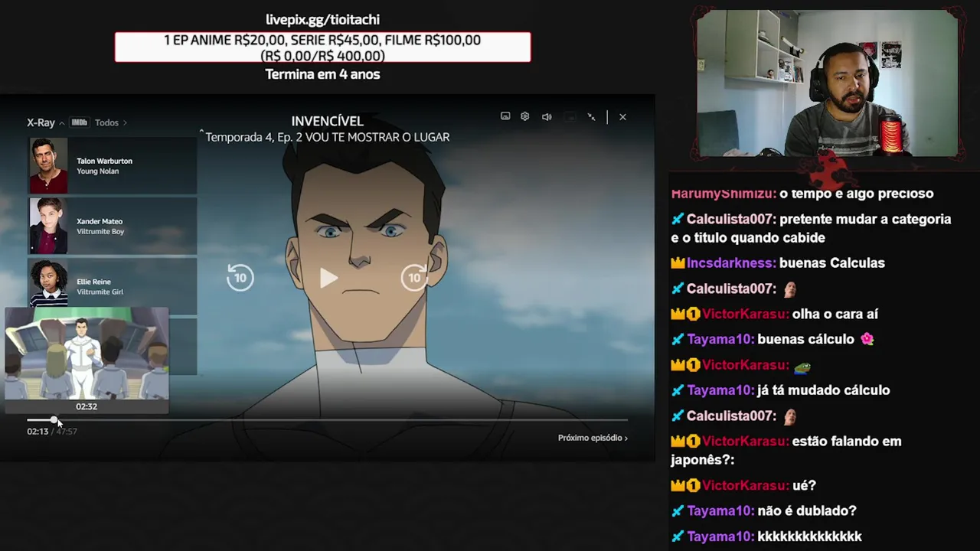The width and height of the screenshot is (980, 551).
Task: Click VictorKarasu 'ué?' message
Action: [743, 485]
